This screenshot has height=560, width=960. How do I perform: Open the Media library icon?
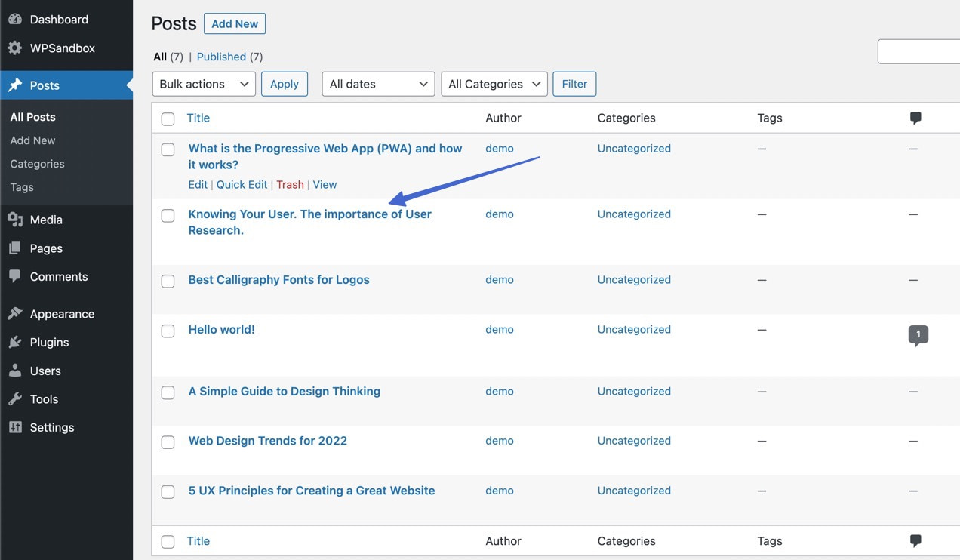[x=15, y=220]
